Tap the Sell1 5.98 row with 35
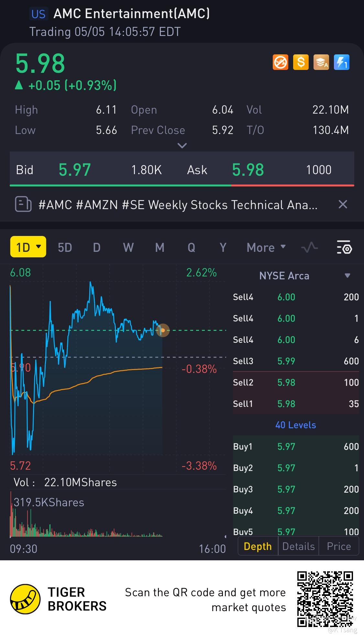This screenshot has width=364, height=638. click(x=296, y=404)
